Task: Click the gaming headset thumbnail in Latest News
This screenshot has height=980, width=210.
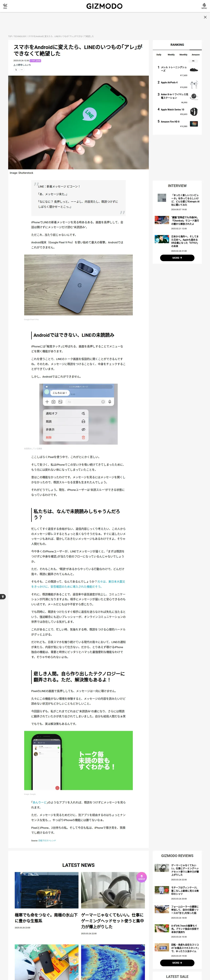Action: pos(113,890)
